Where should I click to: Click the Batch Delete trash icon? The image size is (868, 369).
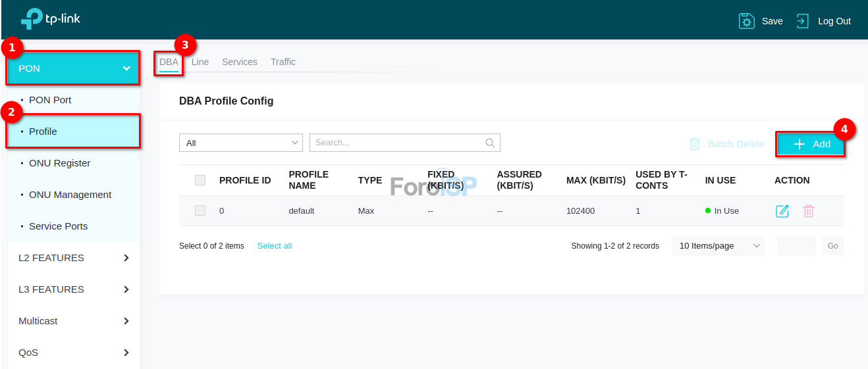pyautogui.click(x=695, y=144)
